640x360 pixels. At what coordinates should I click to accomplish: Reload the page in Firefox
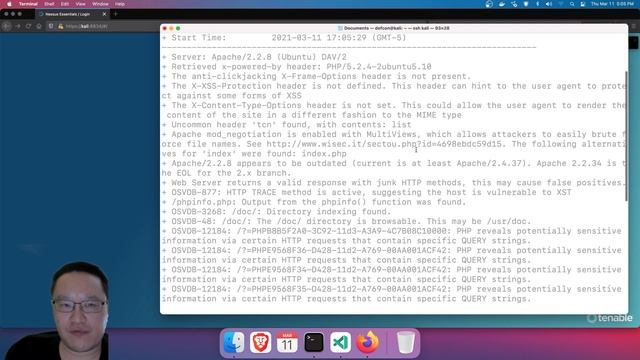28,26
